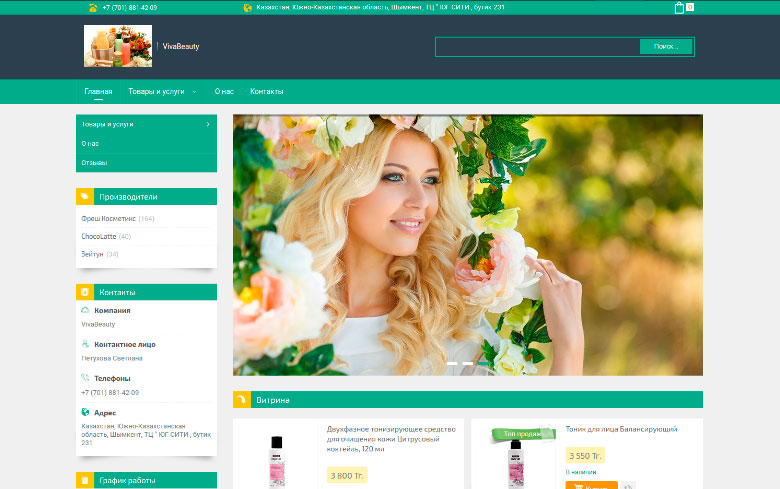Click the График работы header icon
The image size is (780, 489).
pos(85,481)
